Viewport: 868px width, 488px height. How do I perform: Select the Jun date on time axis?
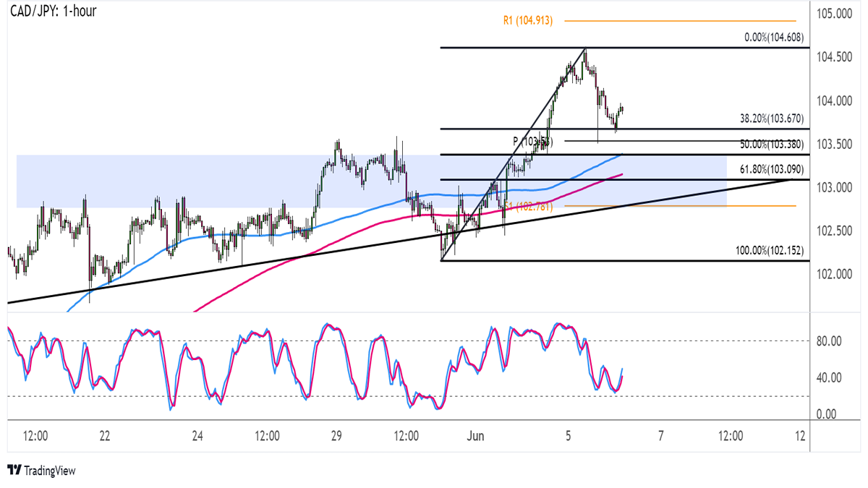[x=476, y=437]
